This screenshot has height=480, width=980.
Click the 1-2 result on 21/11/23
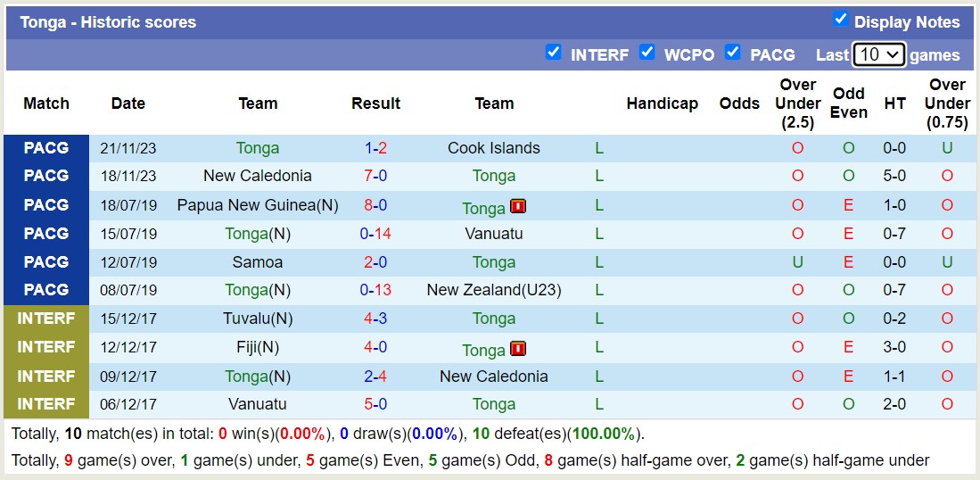(375, 148)
